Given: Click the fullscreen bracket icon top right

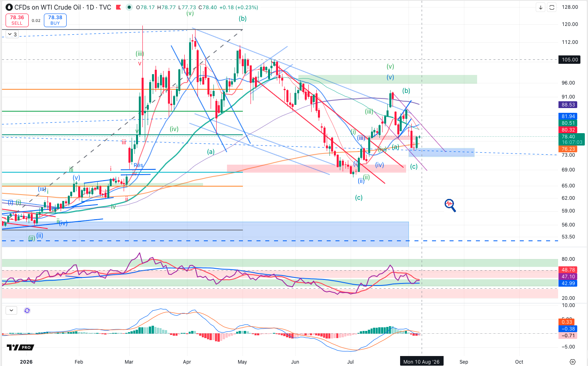Looking at the screenshot, I should click(x=552, y=7).
